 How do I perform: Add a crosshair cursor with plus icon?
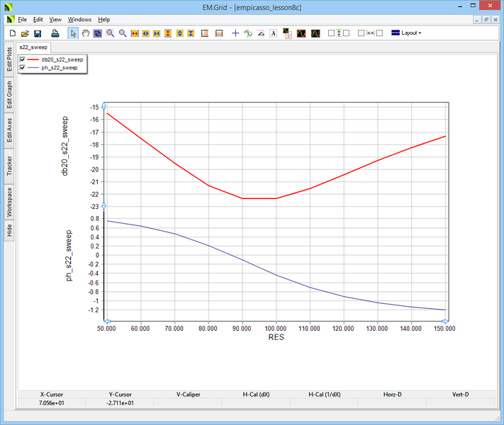click(x=235, y=33)
